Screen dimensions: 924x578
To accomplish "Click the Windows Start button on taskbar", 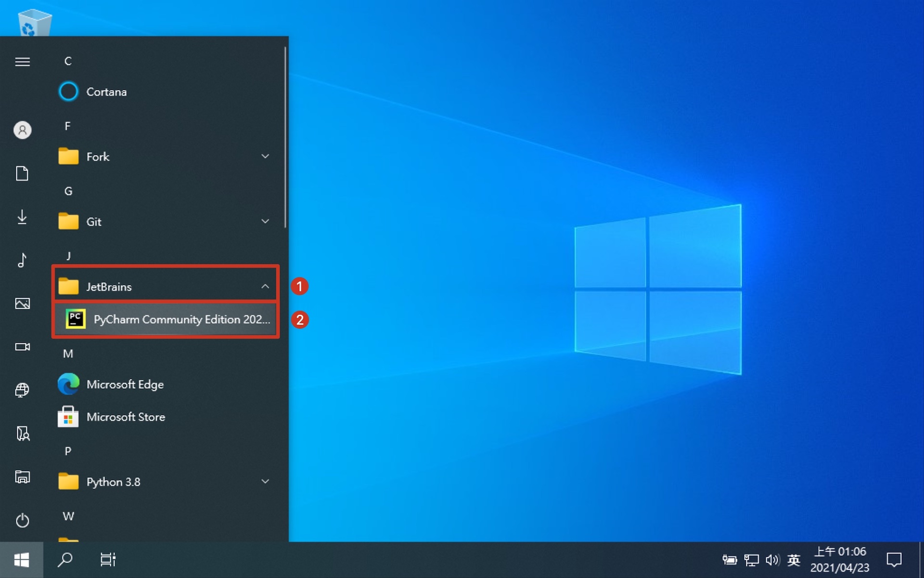I will (x=22, y=560).
